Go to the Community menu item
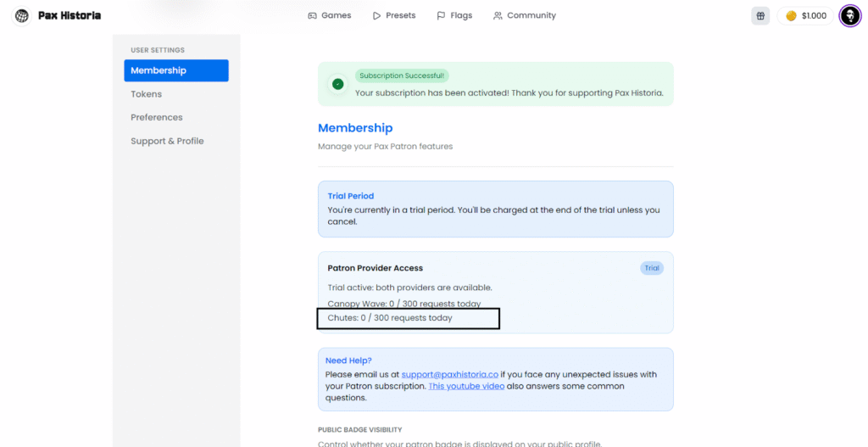Screen dimensions: 868x447 [531, 15]
